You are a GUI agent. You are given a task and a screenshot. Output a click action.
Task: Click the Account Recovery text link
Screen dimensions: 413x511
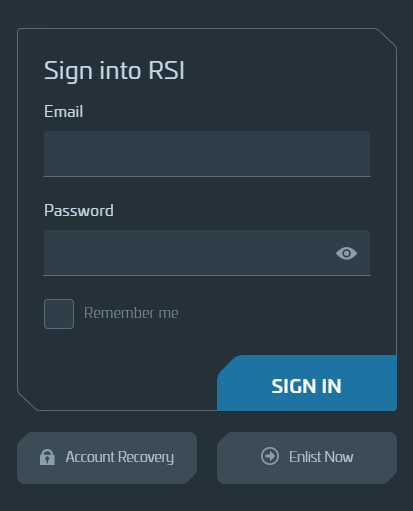tap(120, 457)
